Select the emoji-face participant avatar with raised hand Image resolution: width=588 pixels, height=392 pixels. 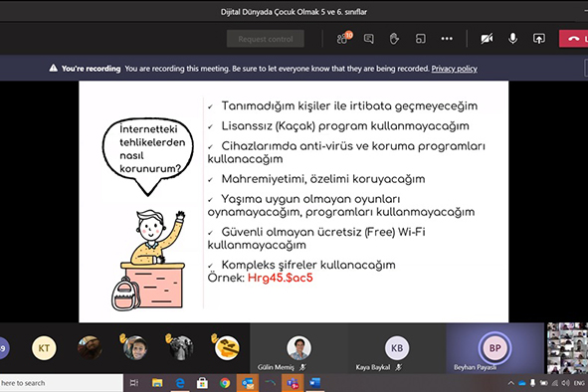(226, 347)
